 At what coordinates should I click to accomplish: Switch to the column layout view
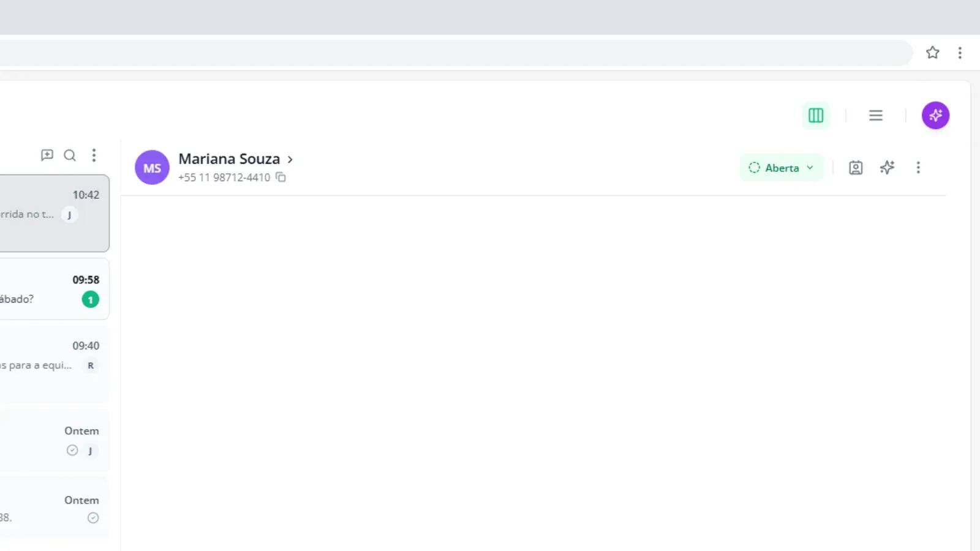tap(816, 115)
